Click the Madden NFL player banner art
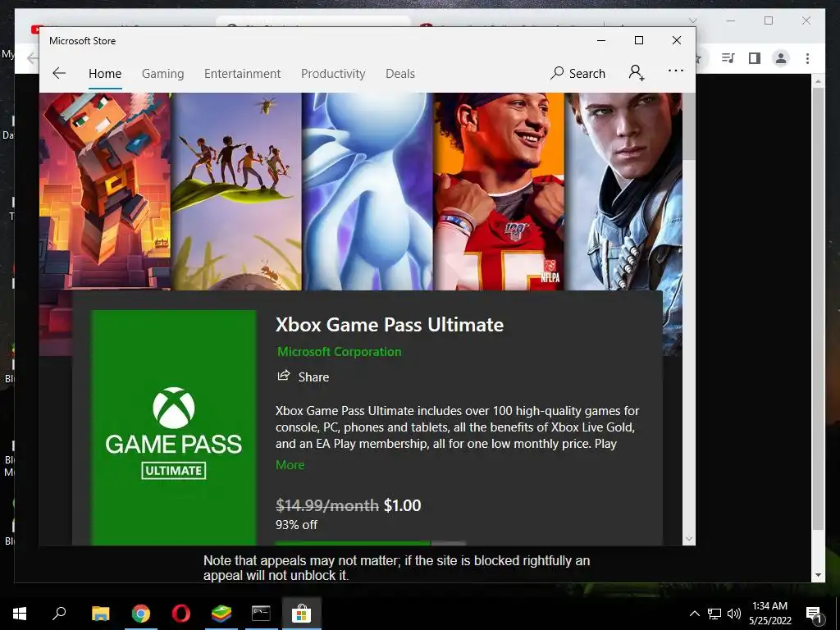 pyautogui.click(x=499, y=191)
